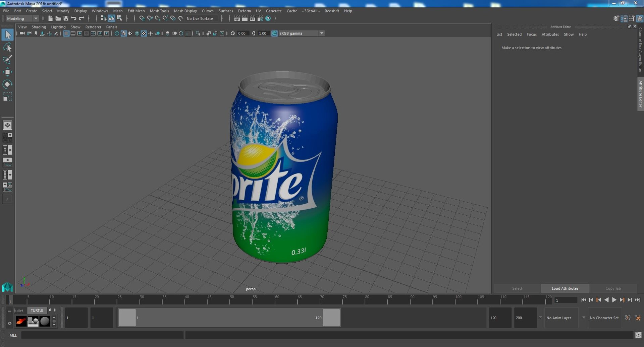The height and width of the screenshot is (347, 644).
Task: Click the IPR render icon
Action: click(x=252, y=18)
